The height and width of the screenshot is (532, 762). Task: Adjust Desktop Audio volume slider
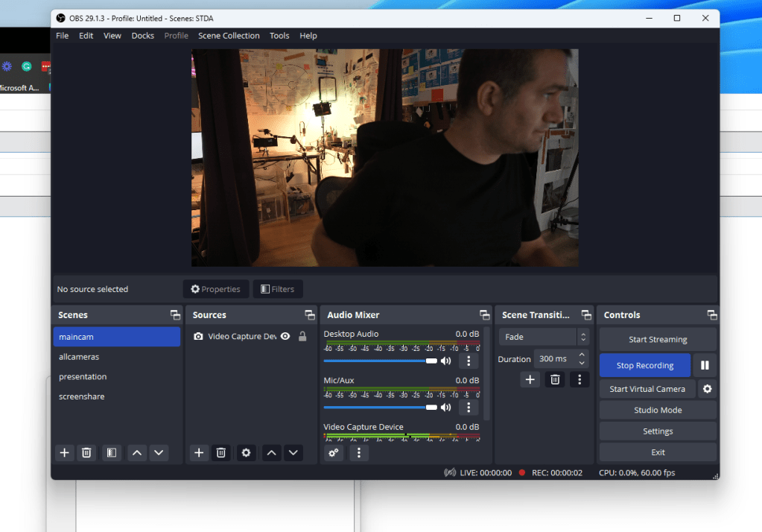coord(380,361)
